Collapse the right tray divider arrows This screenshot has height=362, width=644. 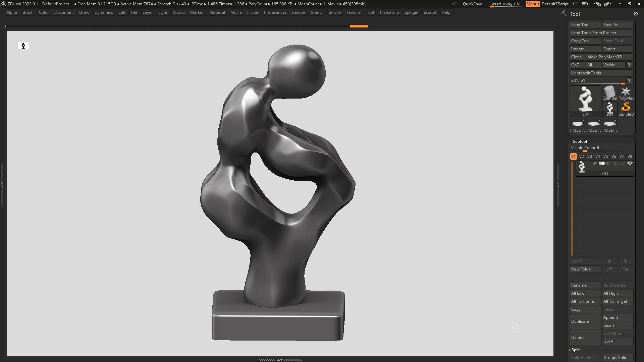coord(557,184)
